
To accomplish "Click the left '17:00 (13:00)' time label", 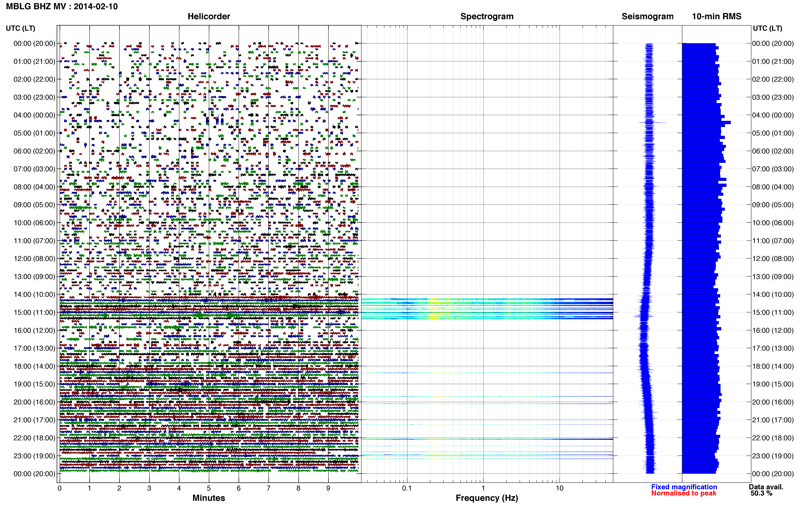I will [x=34, y=348].
